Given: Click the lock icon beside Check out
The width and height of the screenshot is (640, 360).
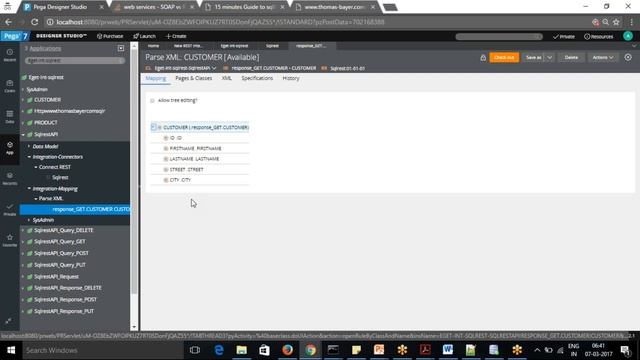Looking at the screenshot, I should pos(483,58).
